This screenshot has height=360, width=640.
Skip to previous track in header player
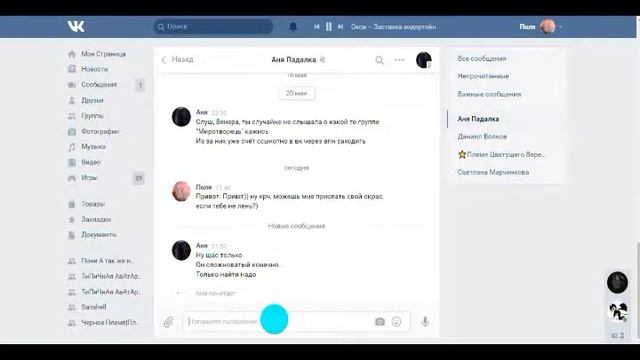tap(316, 27)
